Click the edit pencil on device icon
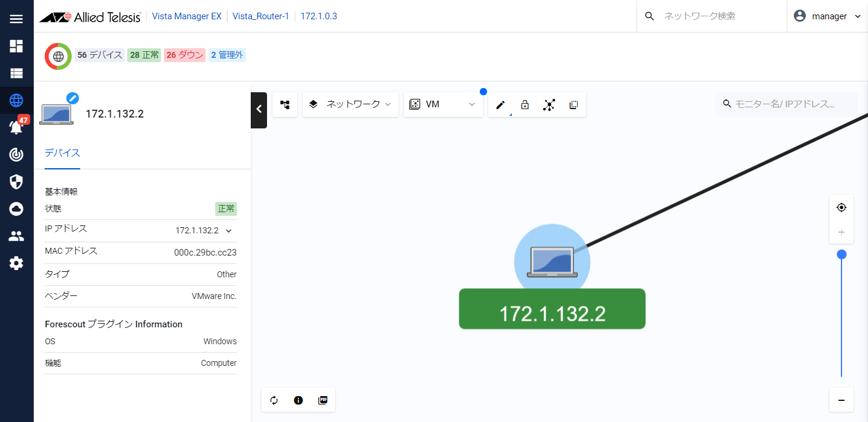This screenshot has height=422, width=868. tap(72, 98)
